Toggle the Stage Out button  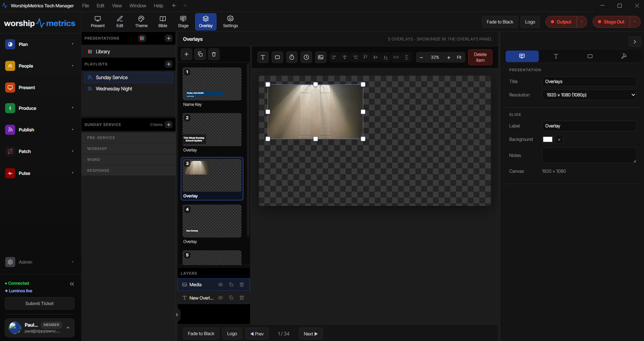(611, 22)
